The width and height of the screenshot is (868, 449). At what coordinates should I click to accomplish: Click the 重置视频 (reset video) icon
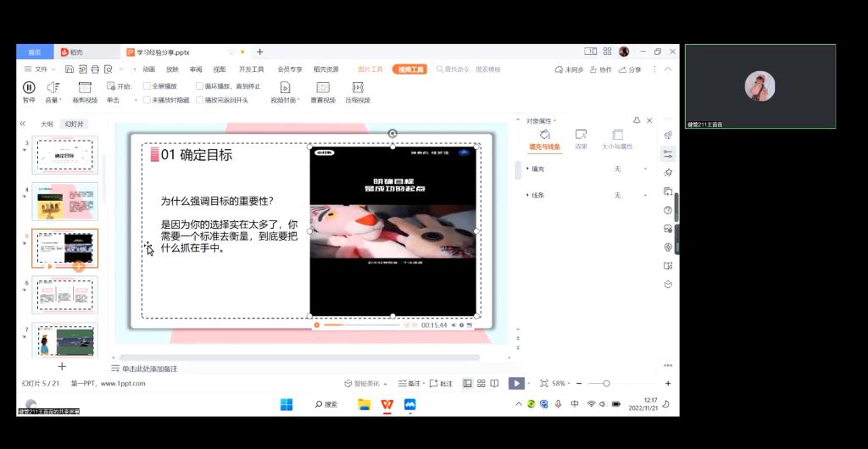click(322, 87)
